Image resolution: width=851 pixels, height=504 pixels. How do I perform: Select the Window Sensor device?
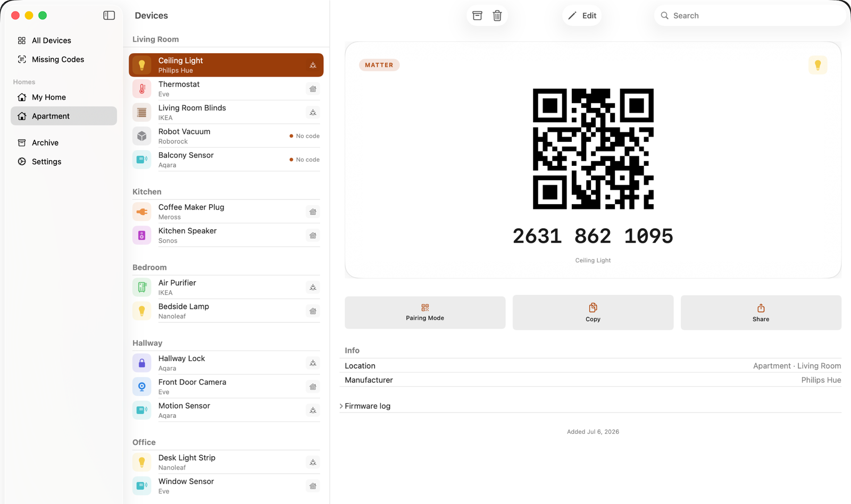226,486
